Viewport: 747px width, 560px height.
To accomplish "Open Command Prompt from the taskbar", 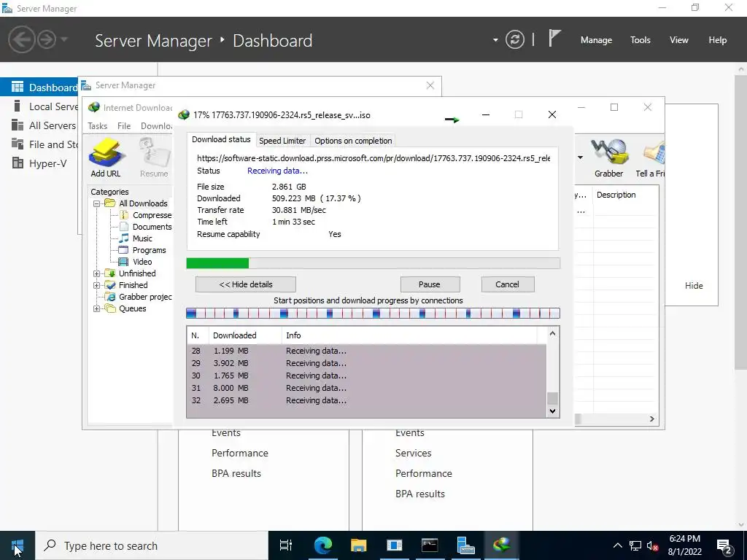I will coord(430,545).
